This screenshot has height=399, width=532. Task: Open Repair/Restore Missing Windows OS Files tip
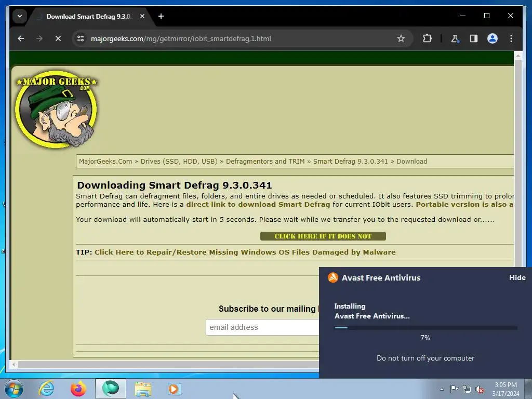click(245, 252)
